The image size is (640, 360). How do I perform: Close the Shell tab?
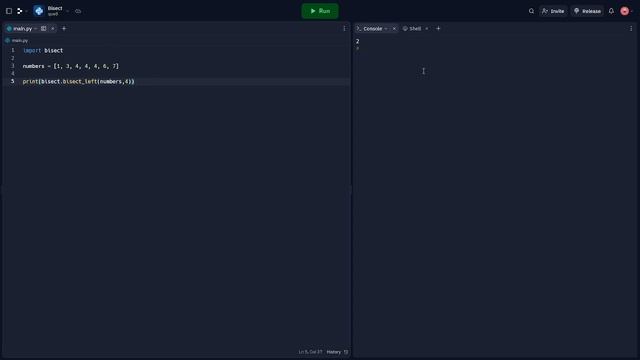(427, 29)
